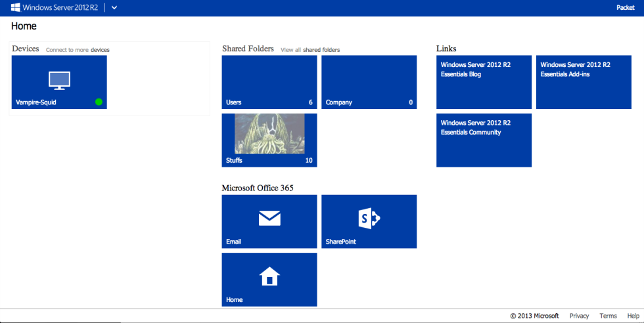The width and height of the screenshot is (644, 323).
Task: Open the SharePoint logo icon
Action: click(369, 218)
